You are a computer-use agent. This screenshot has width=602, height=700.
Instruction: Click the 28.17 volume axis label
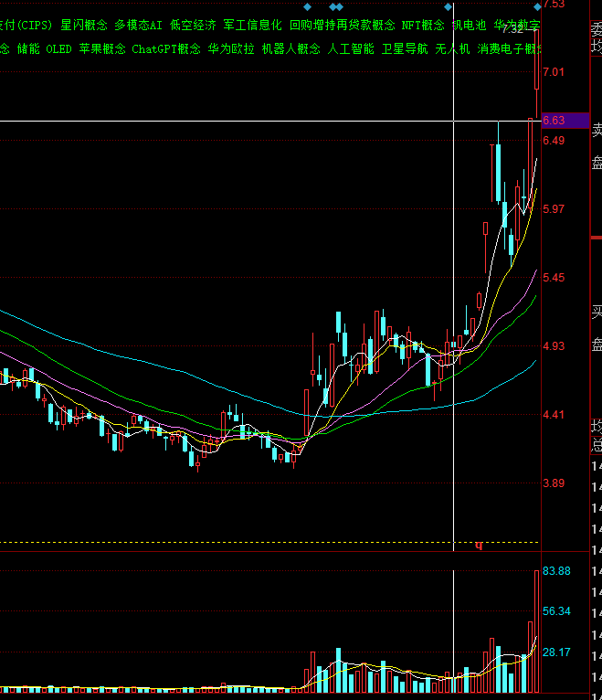click(x=556, y=652)
